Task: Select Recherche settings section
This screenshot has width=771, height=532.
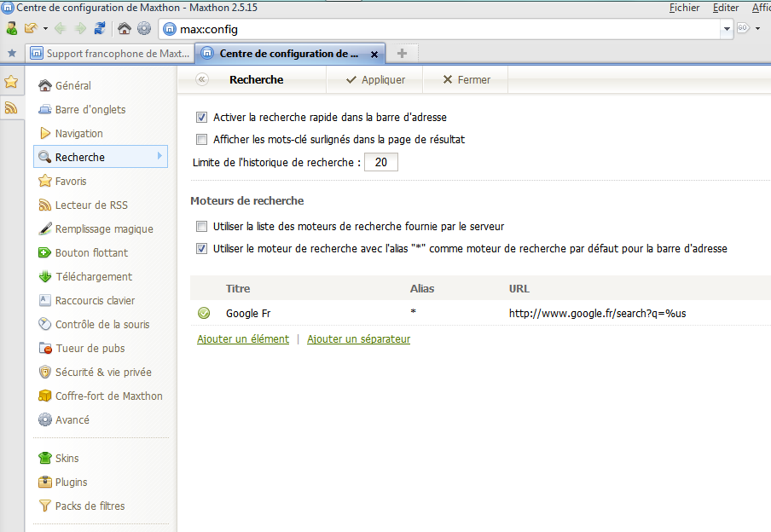Action: [x=101, y=157]
